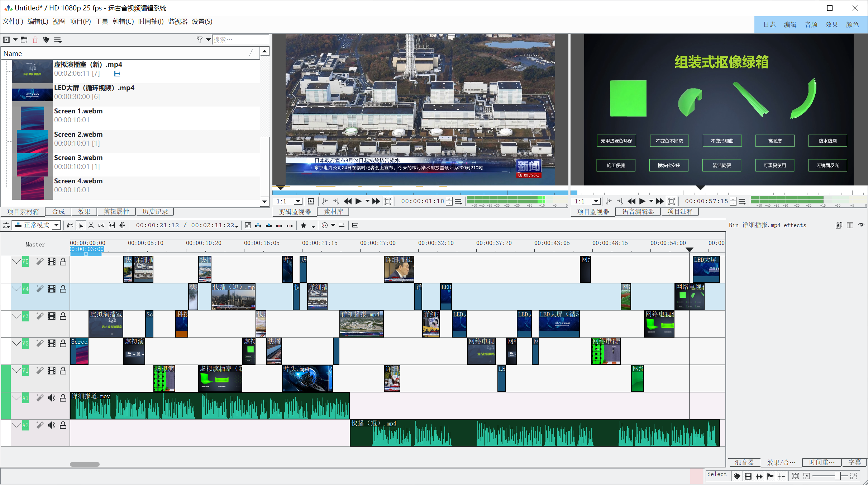868x485 pixels.
Task: Click the track compositing mode icon
Action: coord(248,225)
